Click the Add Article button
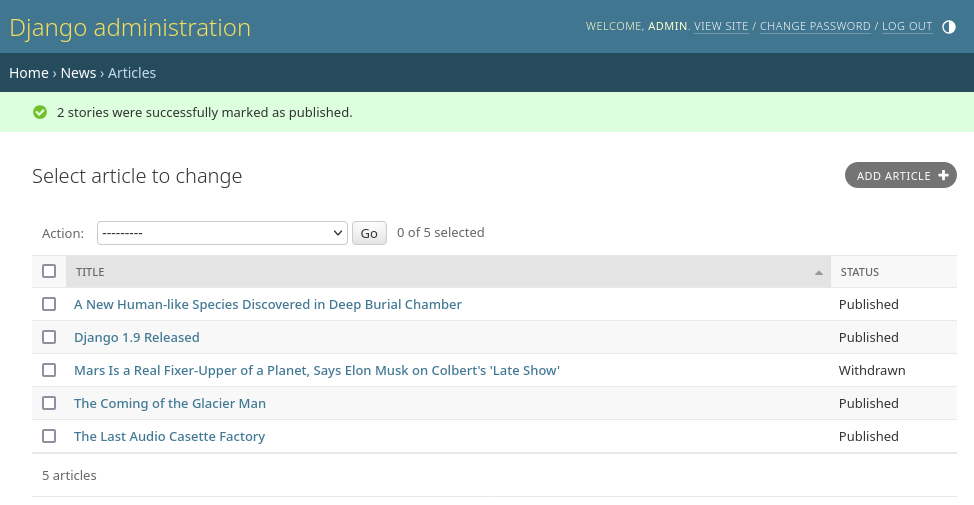Image resolution: width=974 pixels, height=505 pixels. (899, 176)
